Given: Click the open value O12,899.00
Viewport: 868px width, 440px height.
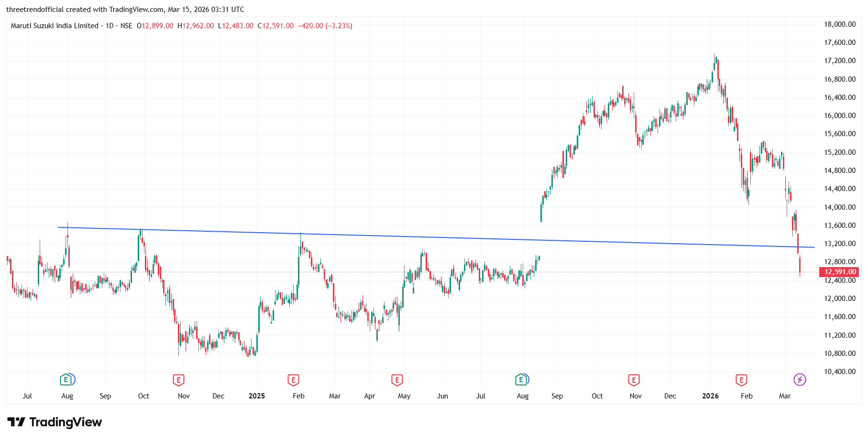Looking at the screenshot, I should tap(155, 26).
